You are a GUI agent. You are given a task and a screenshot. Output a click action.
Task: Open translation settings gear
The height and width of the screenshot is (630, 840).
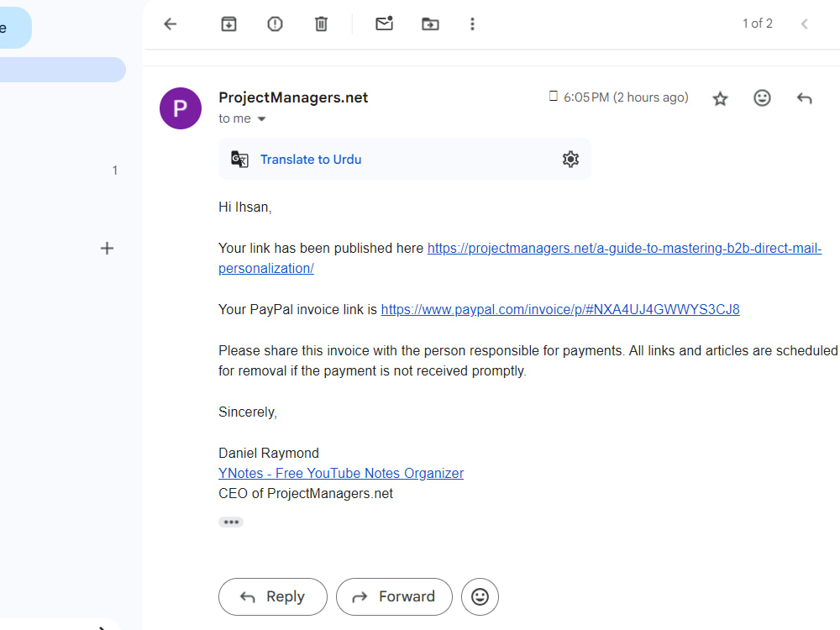pyautogui.click(x=570, y=159)
